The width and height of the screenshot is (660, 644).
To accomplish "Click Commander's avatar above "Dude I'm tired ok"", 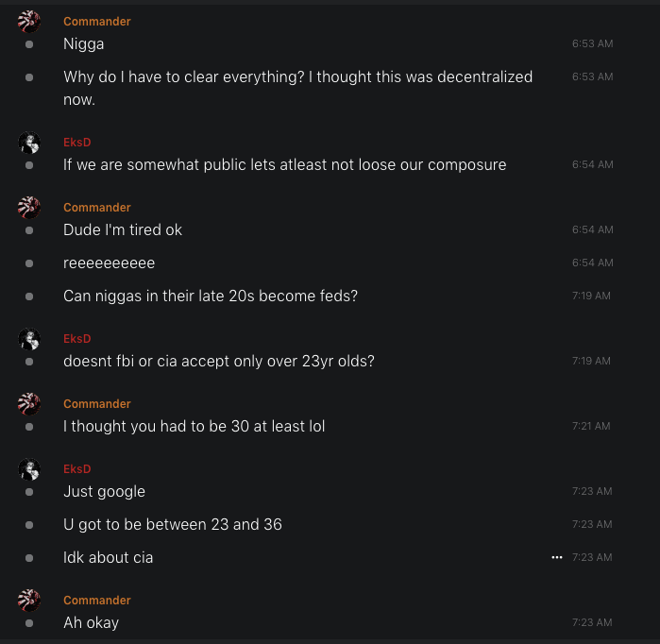I will point(29,208).
